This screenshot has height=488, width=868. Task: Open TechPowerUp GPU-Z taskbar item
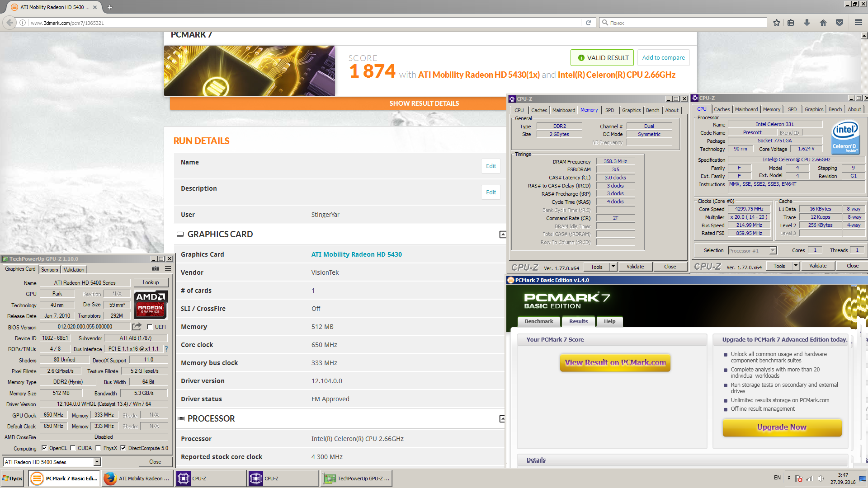coord(356,479)
